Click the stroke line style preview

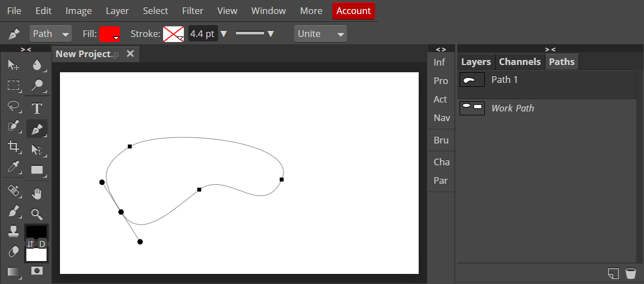pos(250,33)
